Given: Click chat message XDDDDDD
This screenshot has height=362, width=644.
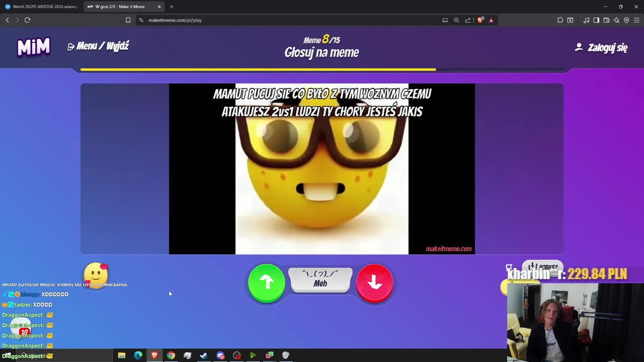Looking at the screenshot, I should click(55, 294).
